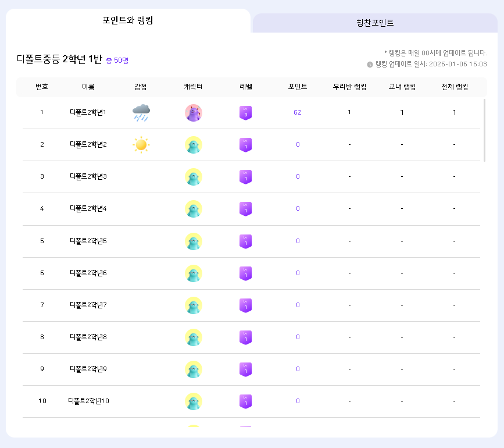Click the character avatar of 디폴트2학년7

tap(193, 305)
